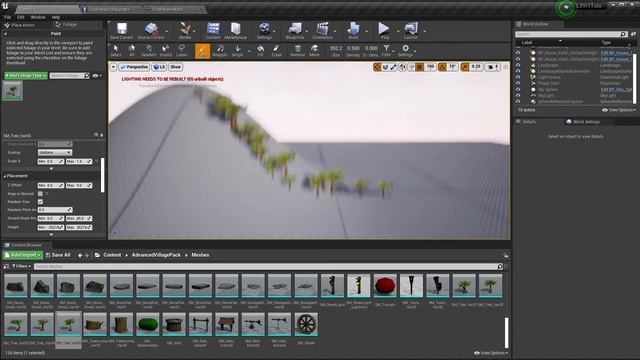This screenshot has width=640, height=360.
Task: Open the Scaling dropdown in foliage settings
Action: (55, 152)
